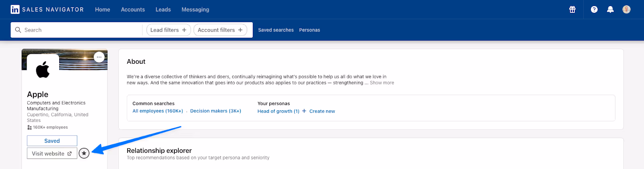Viewport: 644px width, 169px height.
Task: Expand Lead filters
Action: [168, 30]
